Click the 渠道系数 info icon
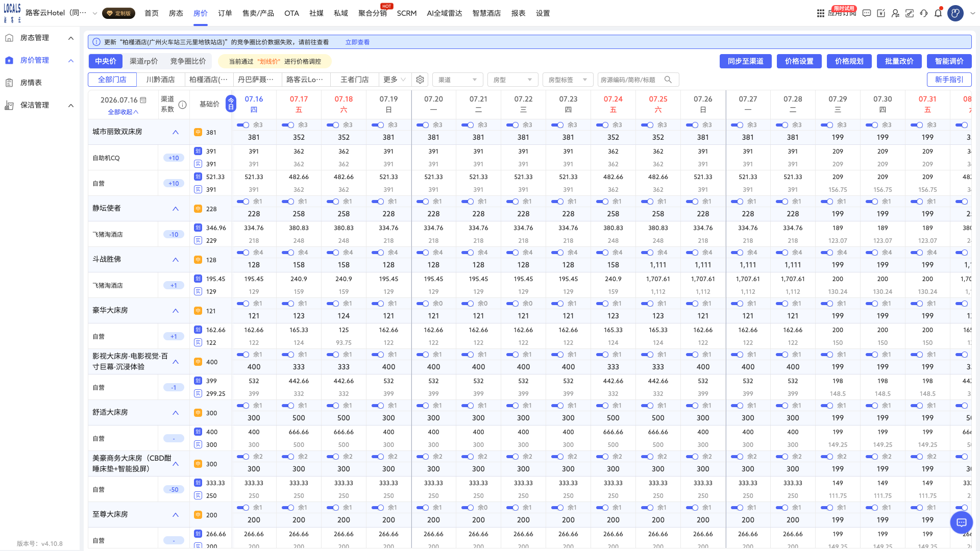Image resolution: width=980 pixels, height=551 pixels. [x=182, y=105]
